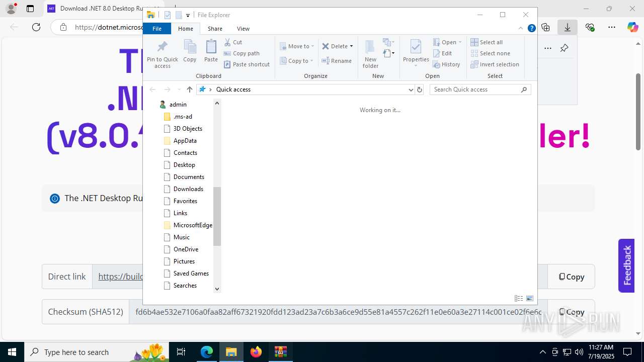Reload the Edge browser page

coord(36,27)
